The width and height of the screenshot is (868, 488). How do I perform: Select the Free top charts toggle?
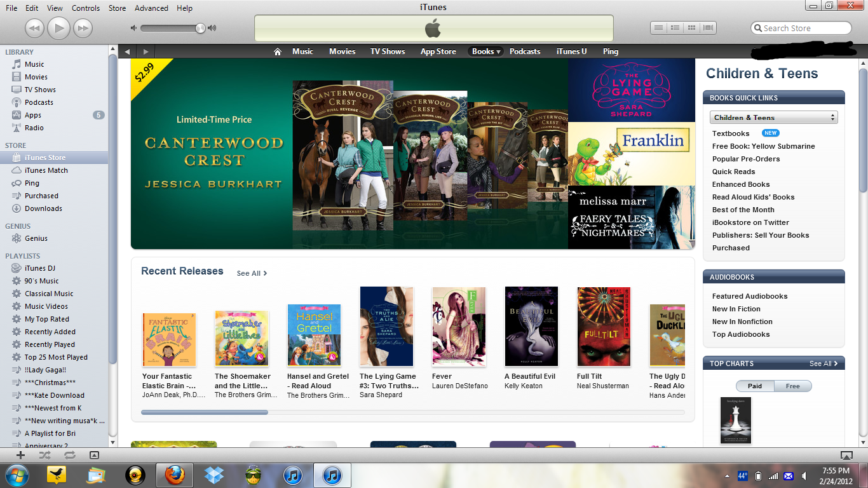pos(792,386)
